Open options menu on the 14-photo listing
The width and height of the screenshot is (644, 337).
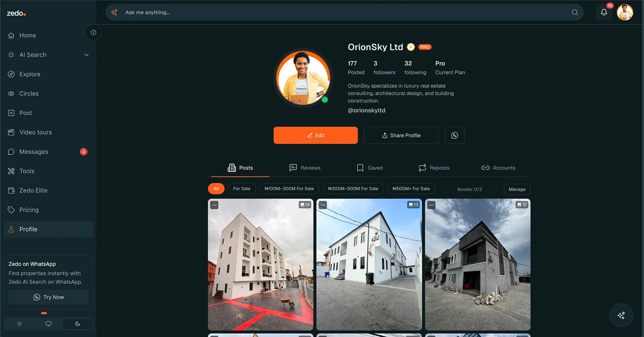(214, 205)
